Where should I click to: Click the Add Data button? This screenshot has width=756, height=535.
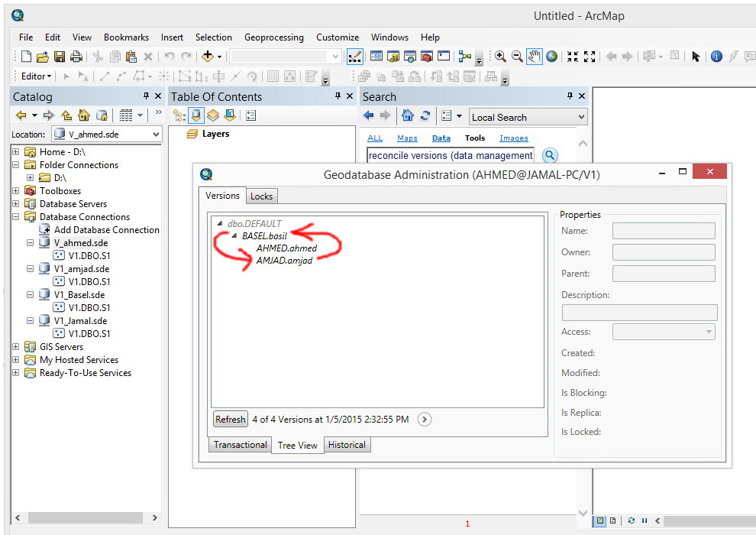(208, 57)
